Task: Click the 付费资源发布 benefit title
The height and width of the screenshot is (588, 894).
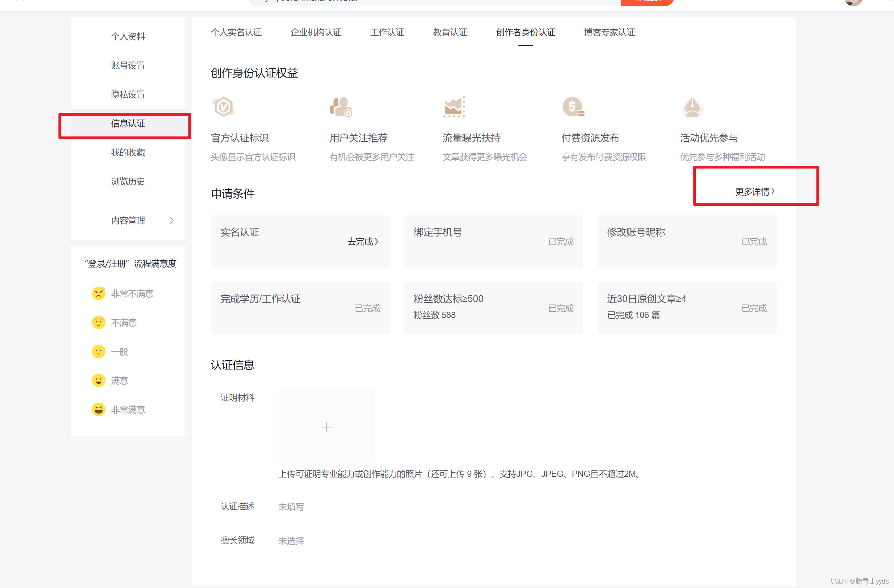Action: [590, 138]
